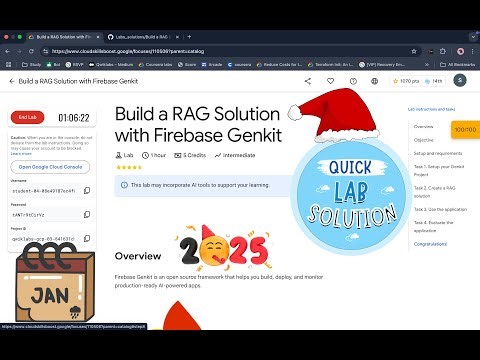Jump to Overview in lab outline
This screenshot has width=480, height=360.
point(423,127)
